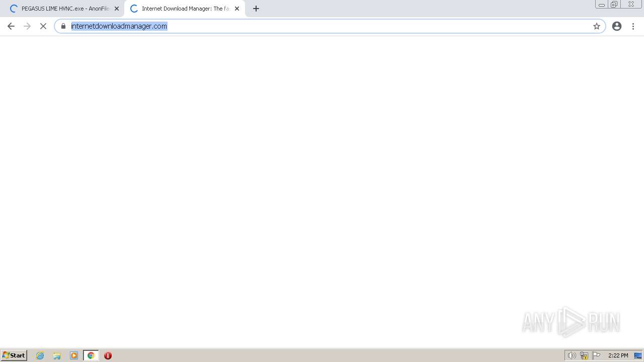Viewport: 644px width, 362px height.
Task: Close the PEGASUS LIME HVNC.exe tab
Action: click(x=117, y=9)
